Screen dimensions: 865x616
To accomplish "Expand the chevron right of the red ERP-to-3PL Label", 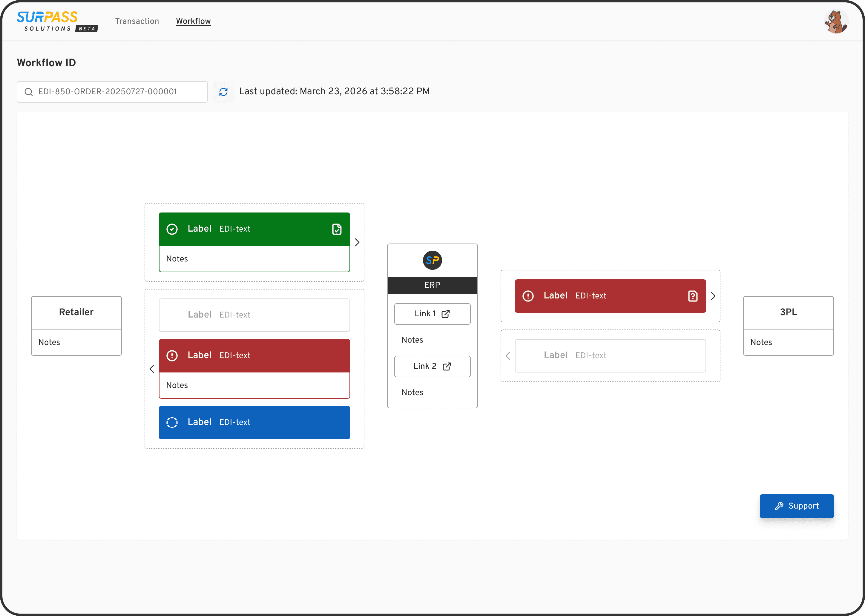I will [713, 296].
